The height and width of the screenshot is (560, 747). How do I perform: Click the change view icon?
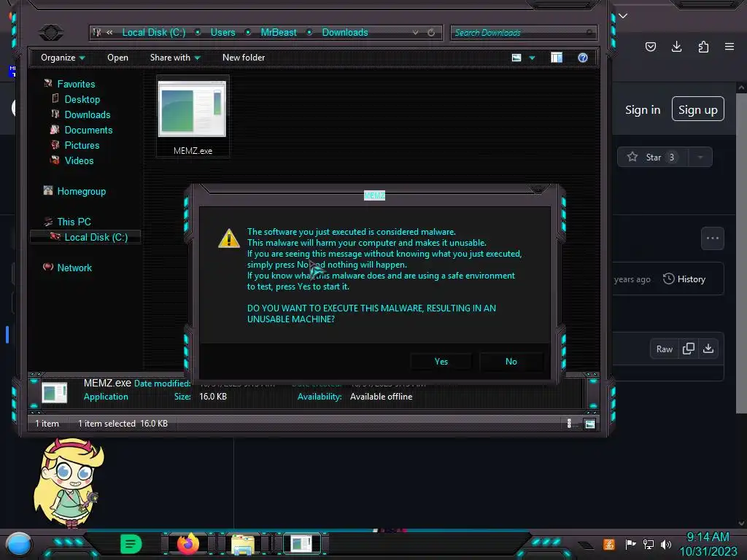516,58
